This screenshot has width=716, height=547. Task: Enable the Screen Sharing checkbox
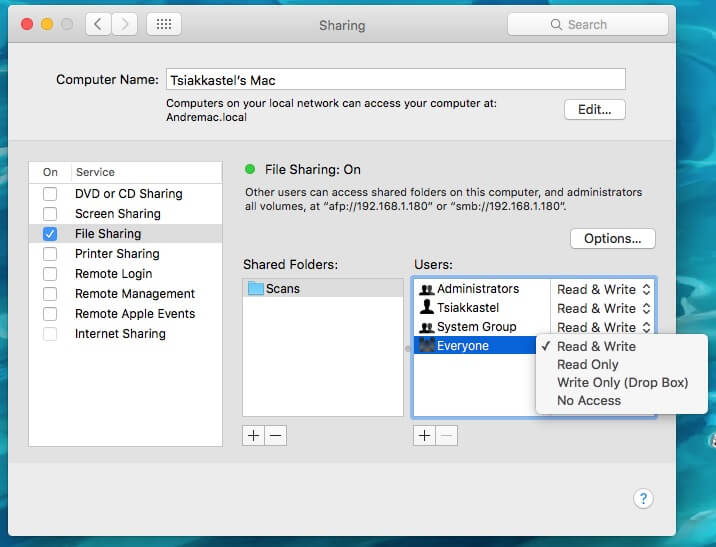click(x=50, y=214)
